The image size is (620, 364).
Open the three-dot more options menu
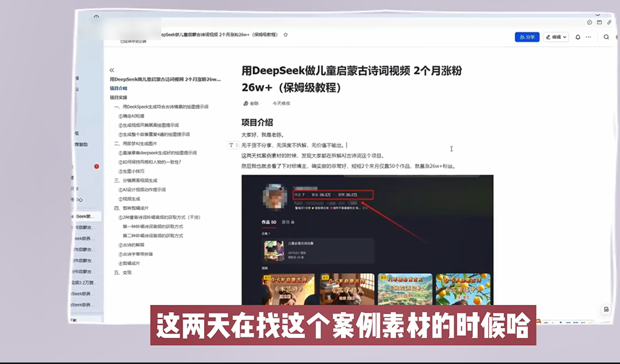click(x=588, y=37)
